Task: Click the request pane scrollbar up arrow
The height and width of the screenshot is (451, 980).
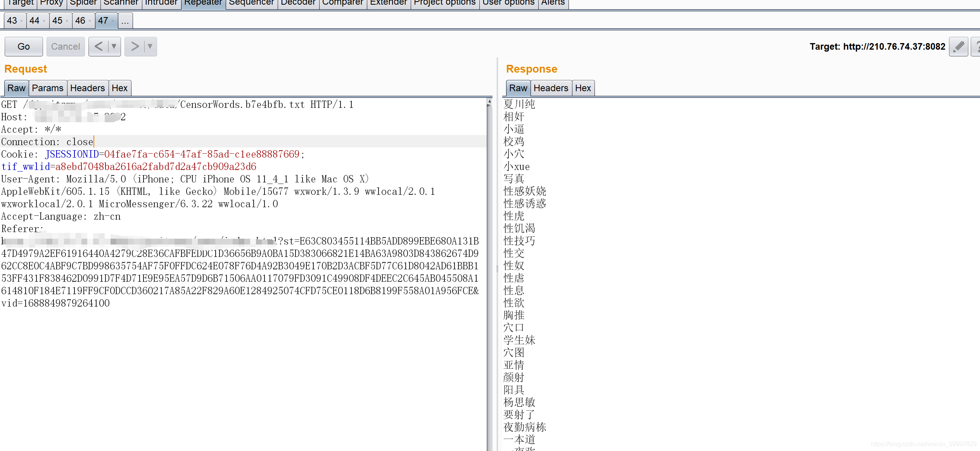Action: point(489,101)
